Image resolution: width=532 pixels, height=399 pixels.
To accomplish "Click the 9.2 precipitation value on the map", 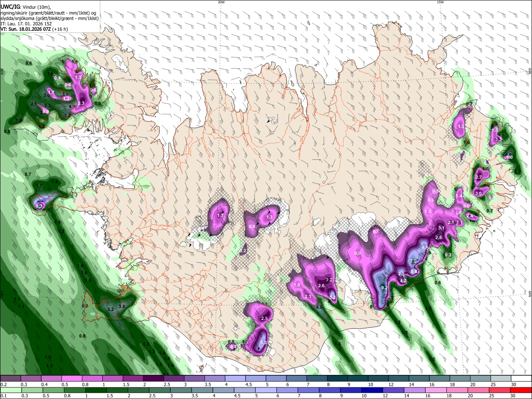I will pos(384,288).
